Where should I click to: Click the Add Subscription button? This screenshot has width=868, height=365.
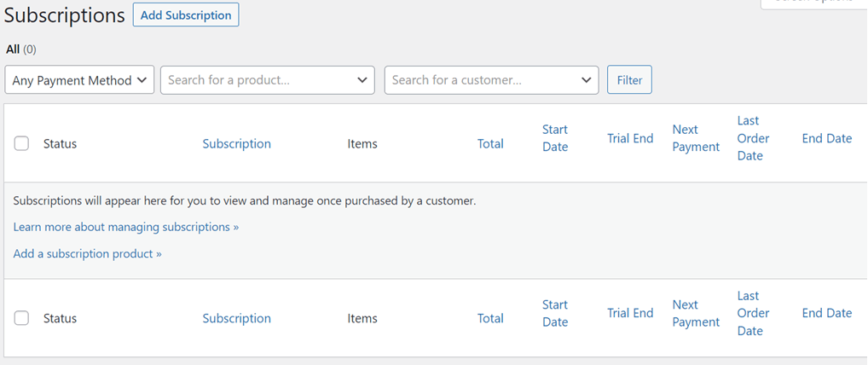(186, 15)
